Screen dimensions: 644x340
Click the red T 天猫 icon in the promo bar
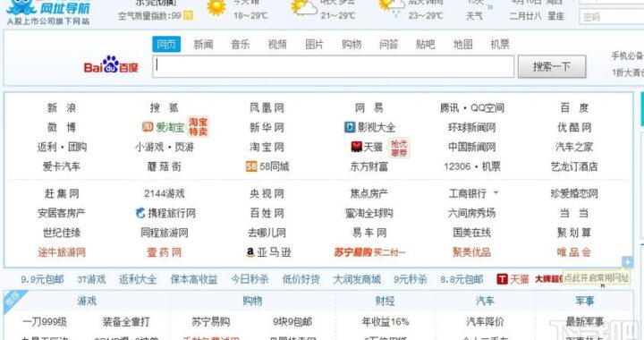pos(502,279)
